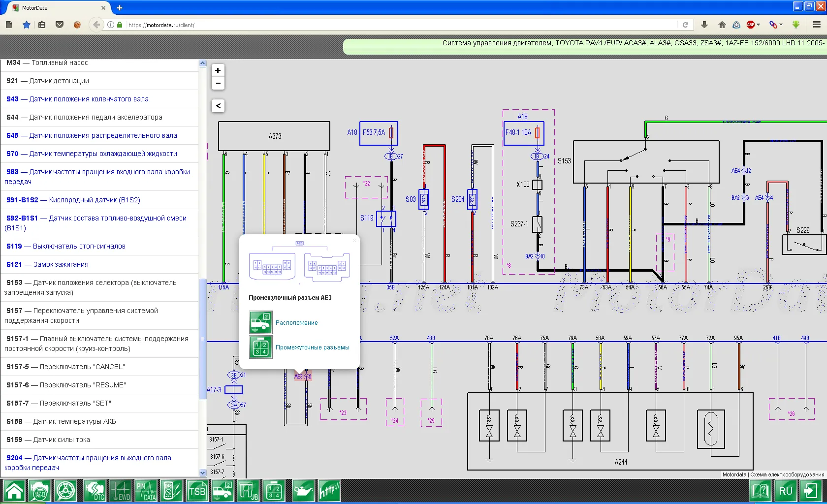Click the ABP Adblock Plus icon
Image resolution: width=827 pixels, height=504 pixels.
(751, 25)
